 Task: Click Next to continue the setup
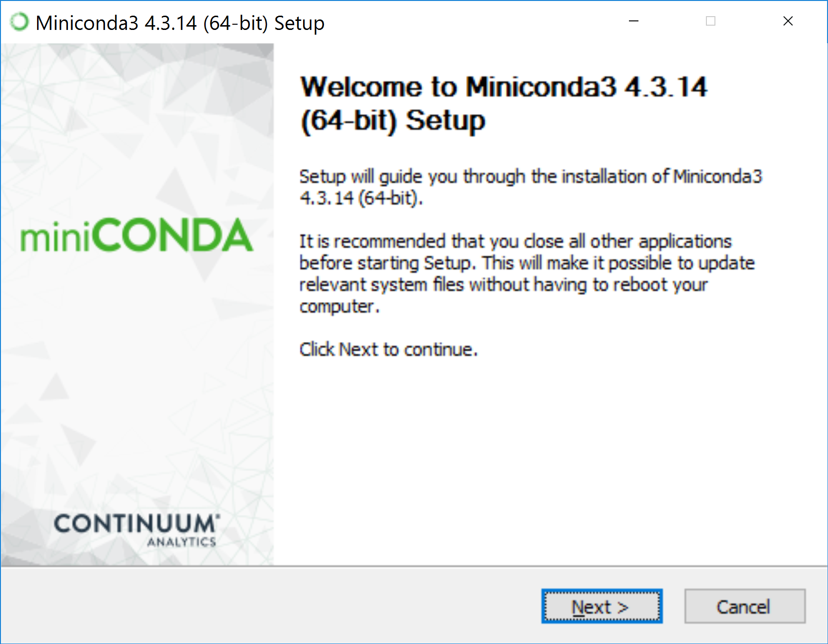tap(601, 606)
